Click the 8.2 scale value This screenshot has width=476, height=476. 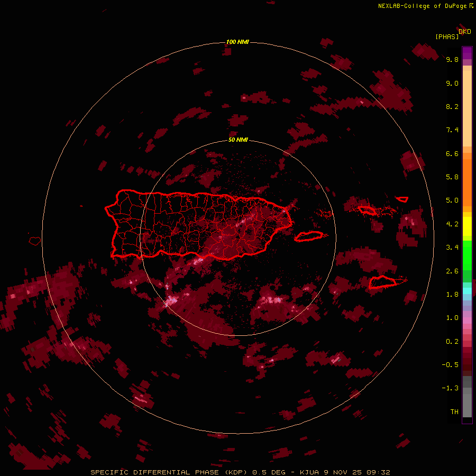pyautogui.click(x=452, y=106)
